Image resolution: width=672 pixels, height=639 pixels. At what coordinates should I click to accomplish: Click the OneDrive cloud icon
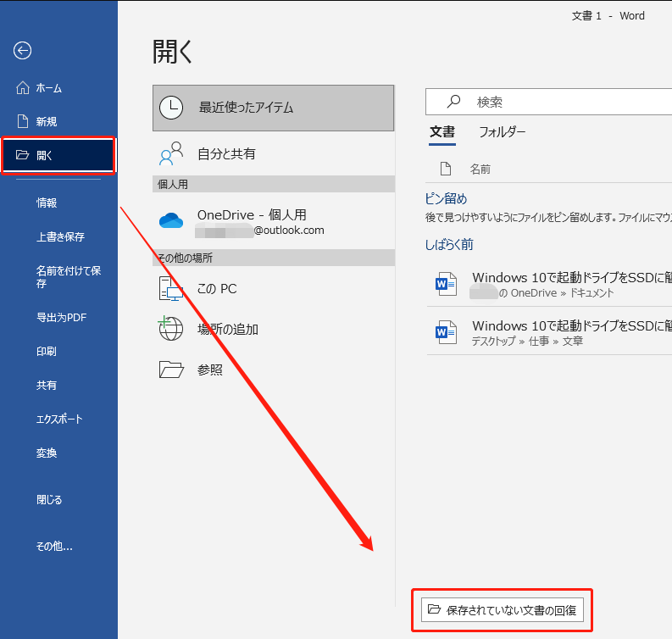click(x=171, y=220)
